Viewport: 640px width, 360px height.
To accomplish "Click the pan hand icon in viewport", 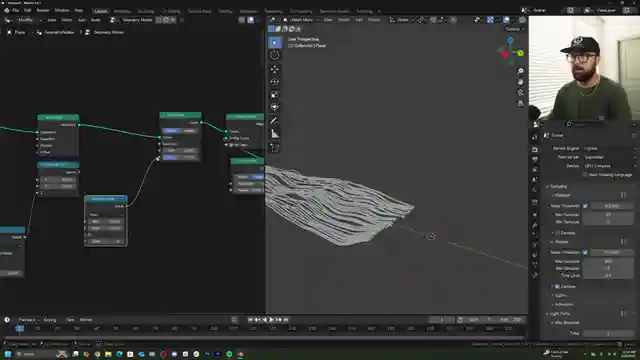I will (520, 82).
